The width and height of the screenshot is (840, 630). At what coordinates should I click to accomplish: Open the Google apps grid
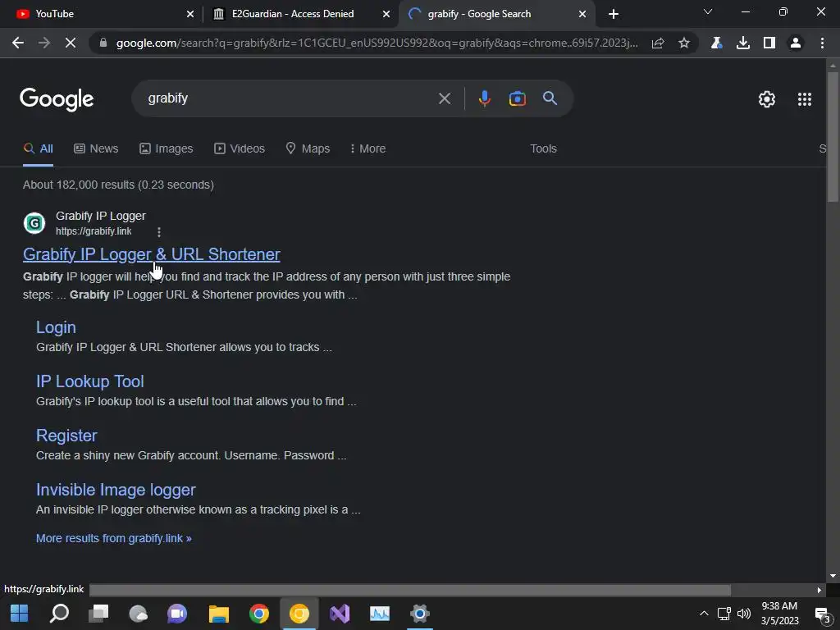coord(804,99)
